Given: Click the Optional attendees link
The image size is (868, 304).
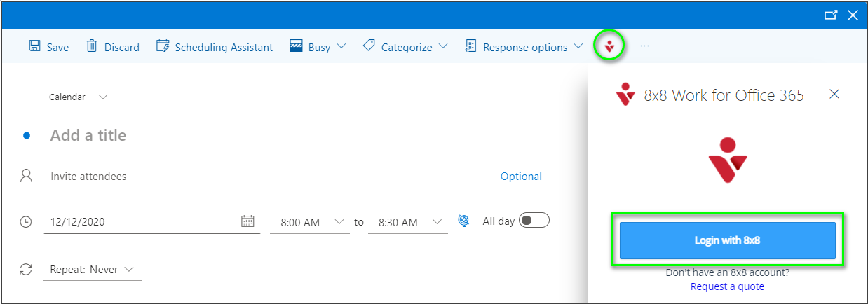Looking at the screenshot, I should point(521,177).
